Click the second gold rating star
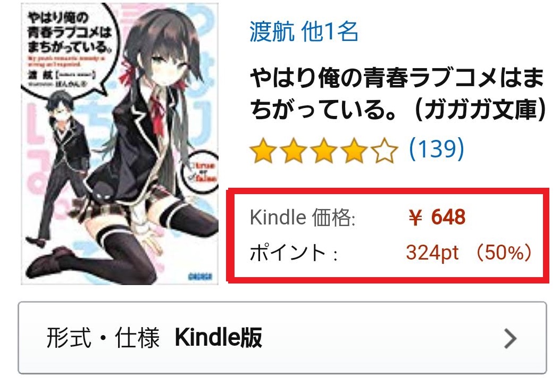This screenshot has height=392, width=560. [294, 151]
